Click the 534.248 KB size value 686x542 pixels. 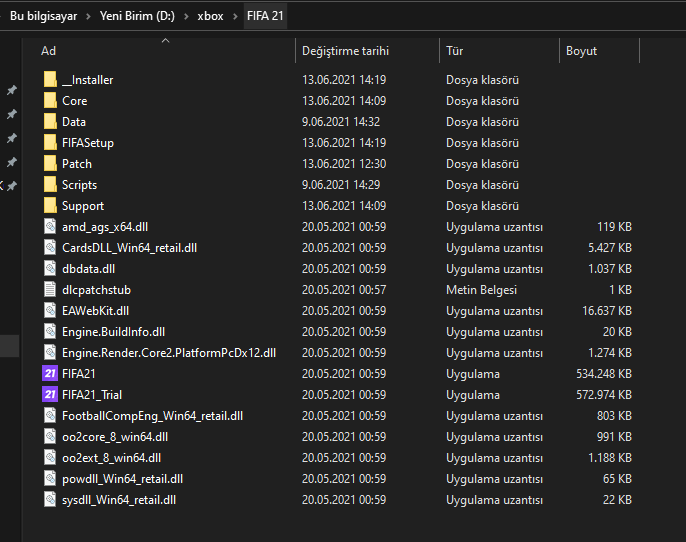click(604, 374)
